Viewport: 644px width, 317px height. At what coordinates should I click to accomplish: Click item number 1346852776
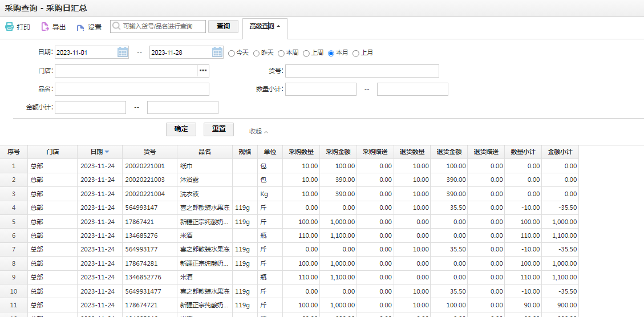pos(143,277)
